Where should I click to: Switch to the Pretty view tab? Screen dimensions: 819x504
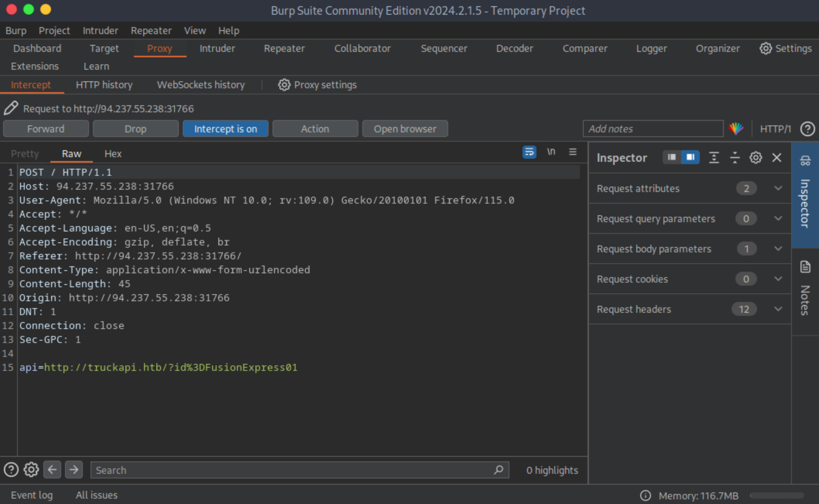pyautogui.click(x=25, y=154)
